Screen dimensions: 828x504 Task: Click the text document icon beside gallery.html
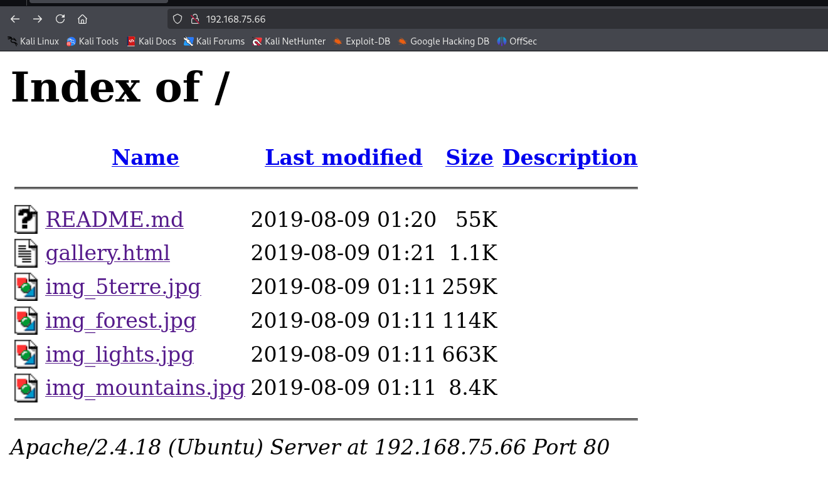(26, 253)
